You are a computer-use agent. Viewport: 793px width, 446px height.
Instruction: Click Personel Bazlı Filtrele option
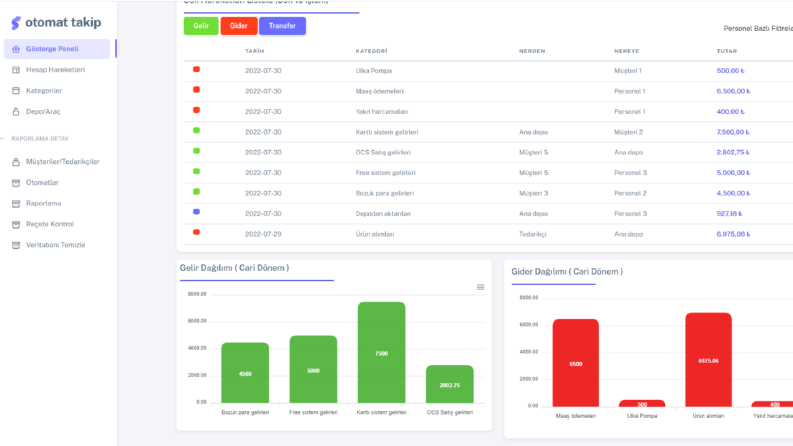(758, 28)
